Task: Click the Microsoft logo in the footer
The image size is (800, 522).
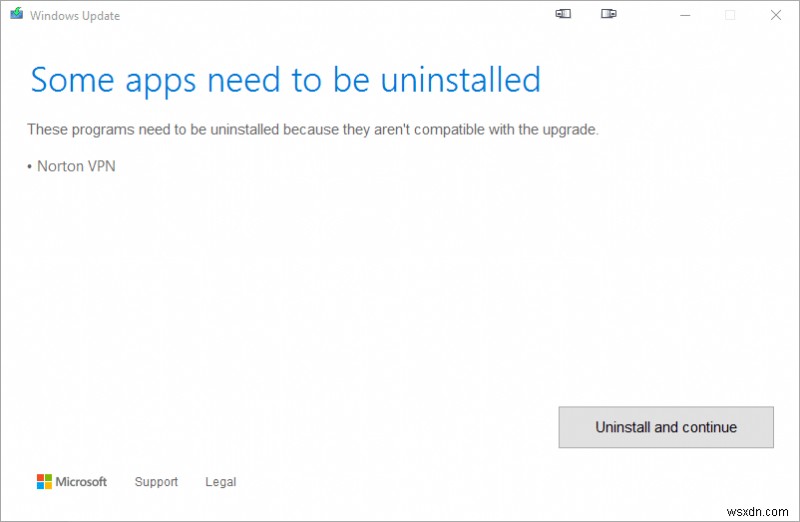Action: pyautogui.click(x=71, y=481)
